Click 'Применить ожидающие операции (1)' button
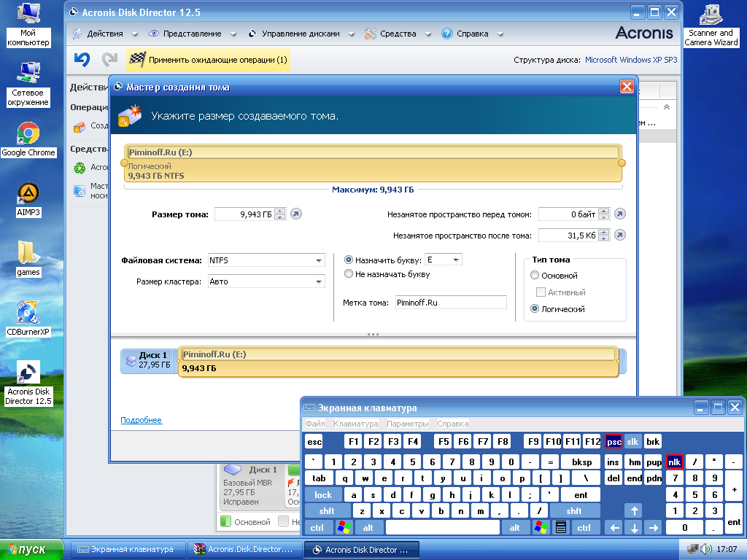 tap(209, 60)
